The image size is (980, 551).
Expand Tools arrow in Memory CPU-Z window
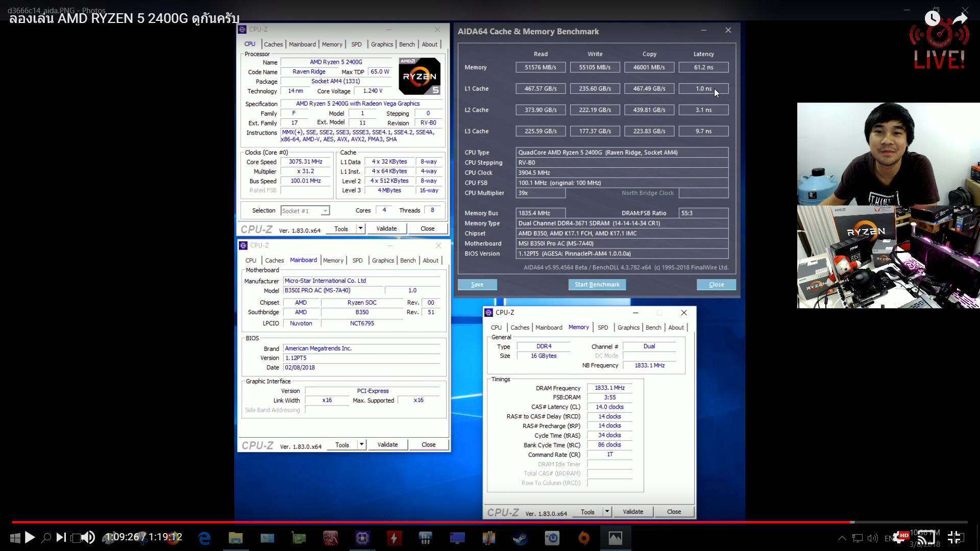(x=607, y=511)
